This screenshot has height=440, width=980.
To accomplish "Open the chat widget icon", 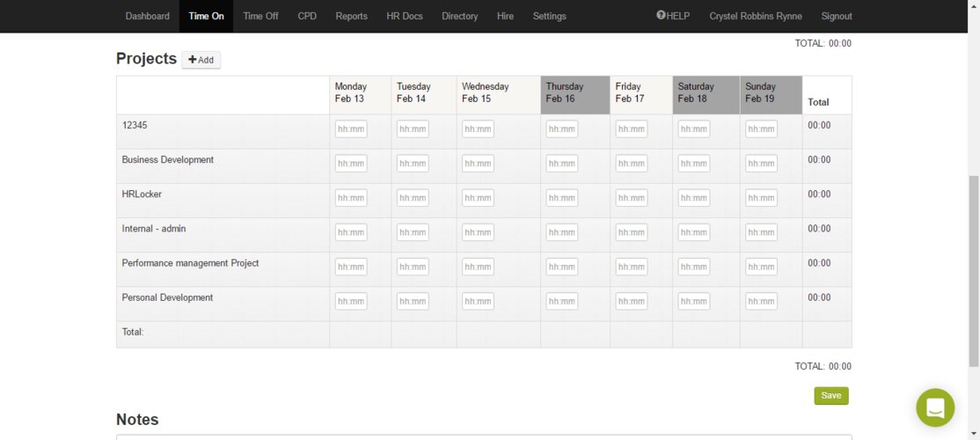I will click(x=934, y=407).
